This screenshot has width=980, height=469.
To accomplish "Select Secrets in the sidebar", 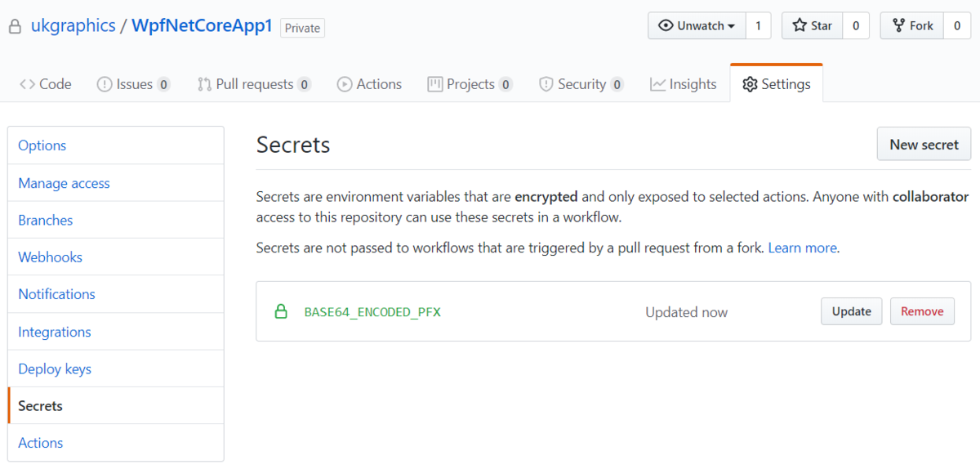I will (x=116, y=405).
